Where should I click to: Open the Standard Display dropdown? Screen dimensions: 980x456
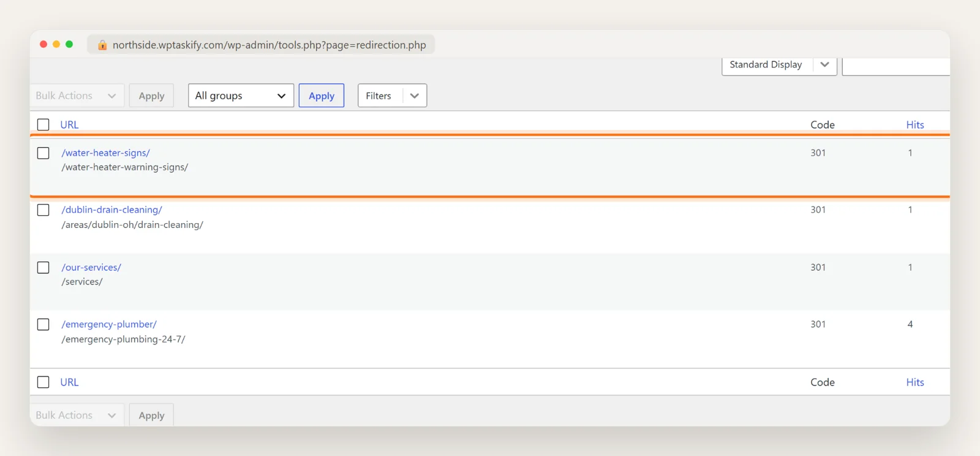coord(779,65)
